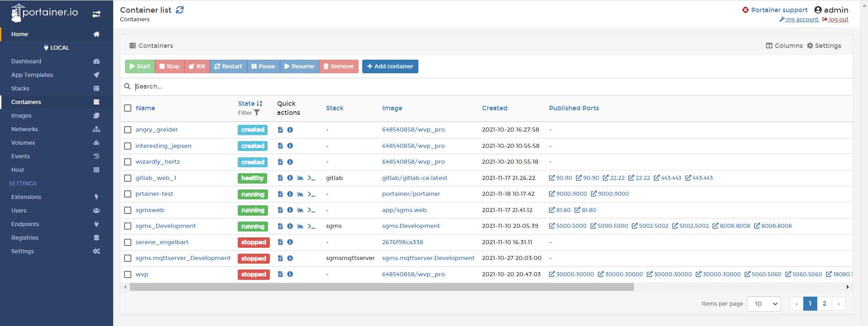Select the interesting_jepsen container checkbox

click(128, 146)
